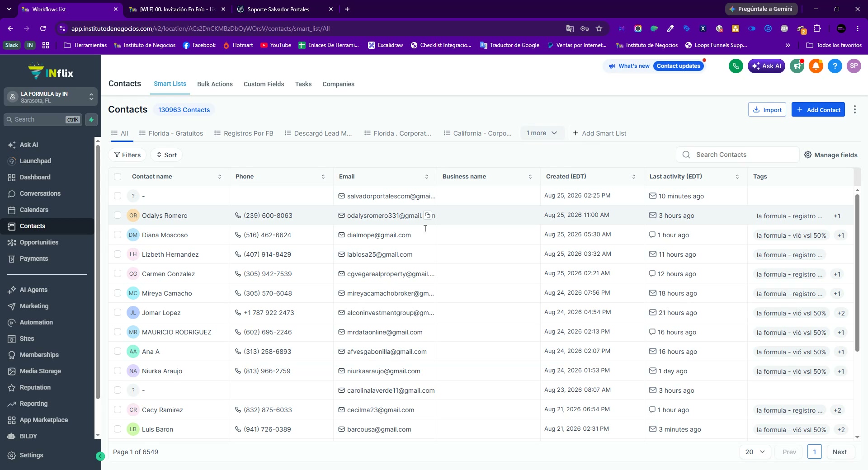Open the 1 more smart lists dropdown

coord(542,133)
